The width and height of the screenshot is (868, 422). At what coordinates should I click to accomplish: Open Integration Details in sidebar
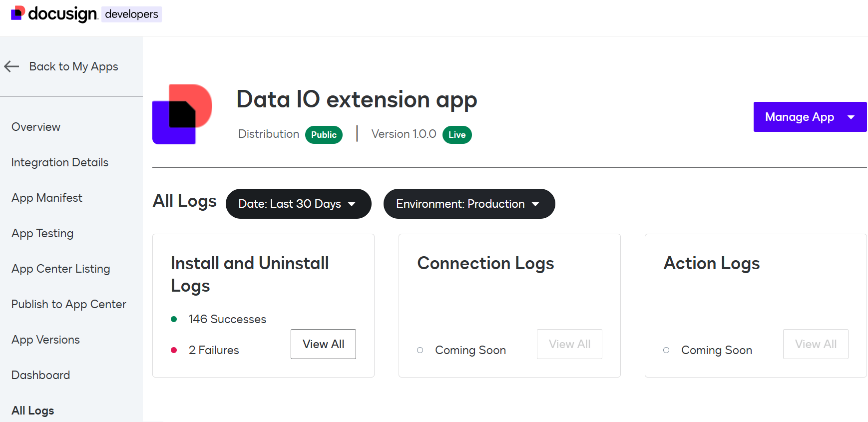point(60,162)
